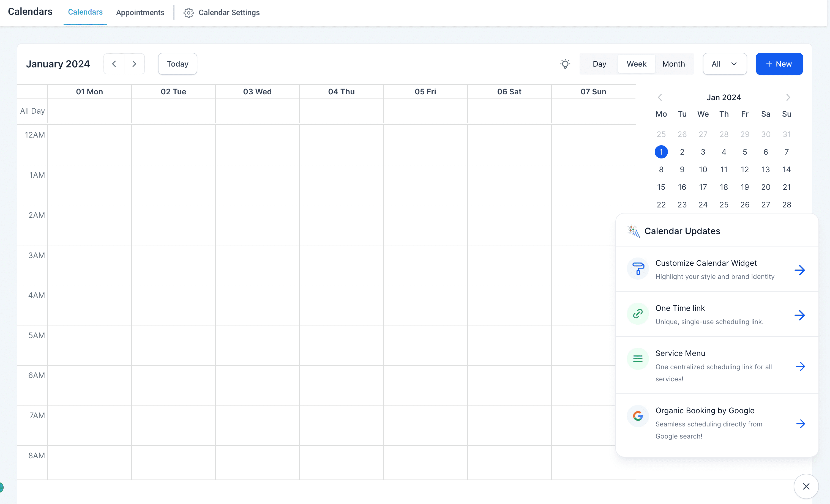Go to previous week arrow

(x=114, y=64)
